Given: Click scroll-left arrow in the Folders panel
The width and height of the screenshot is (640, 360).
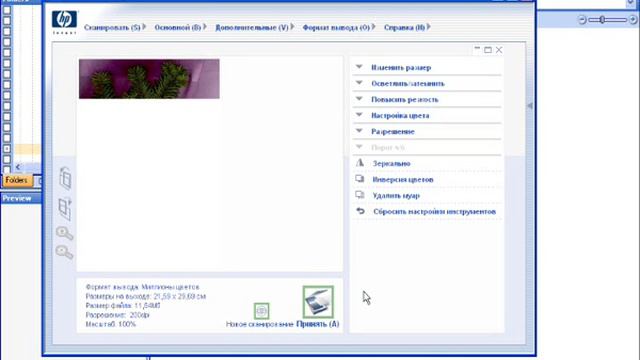Looking at the screenshot, I should (18, 167).
